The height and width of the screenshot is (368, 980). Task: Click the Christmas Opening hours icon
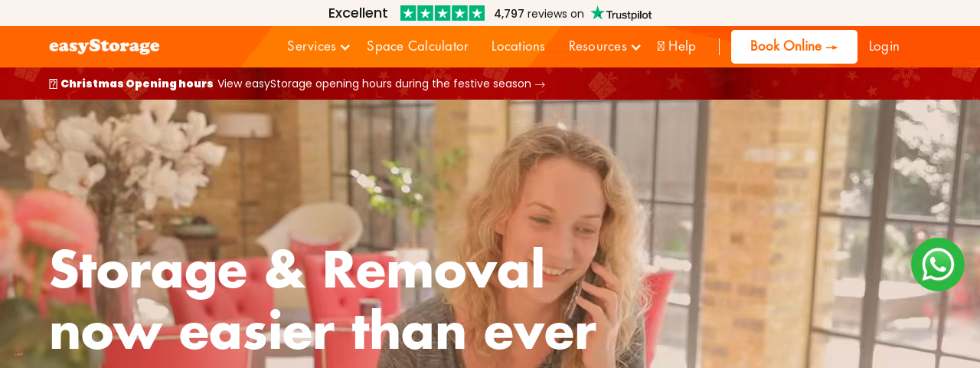pos(53,84)
